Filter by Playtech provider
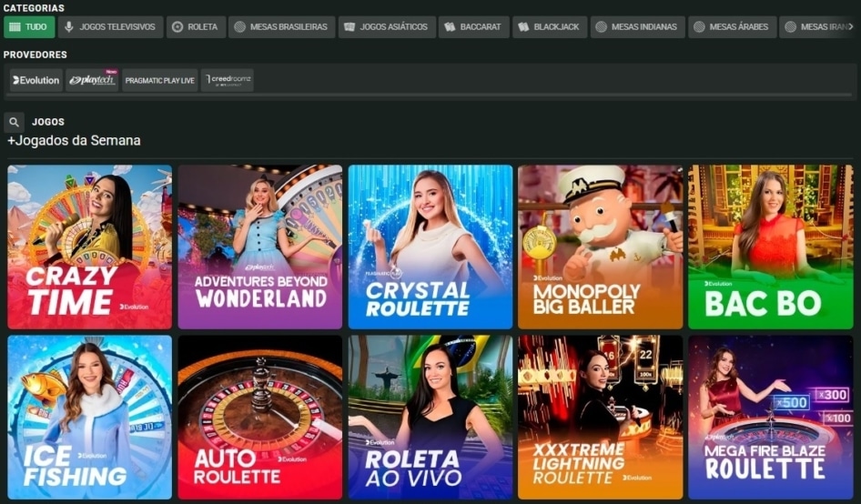The height and width of the screenshot is (504, 861). 92,80
